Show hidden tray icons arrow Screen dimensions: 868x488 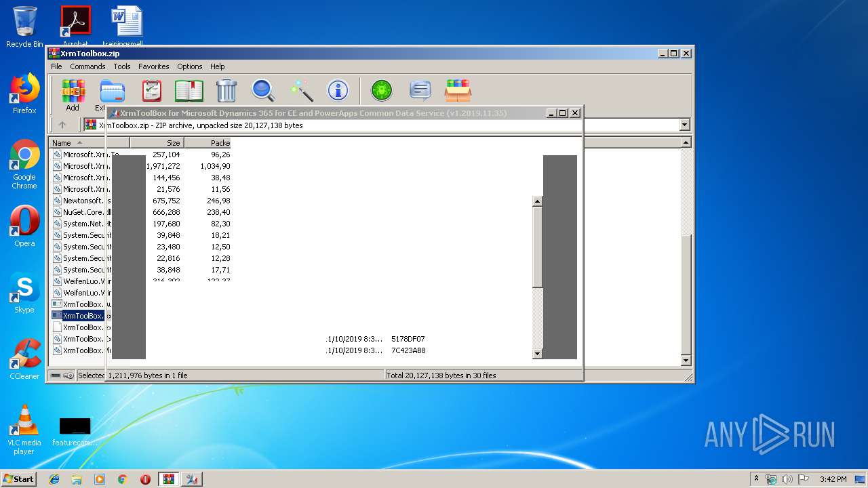[x=756, y=479]
